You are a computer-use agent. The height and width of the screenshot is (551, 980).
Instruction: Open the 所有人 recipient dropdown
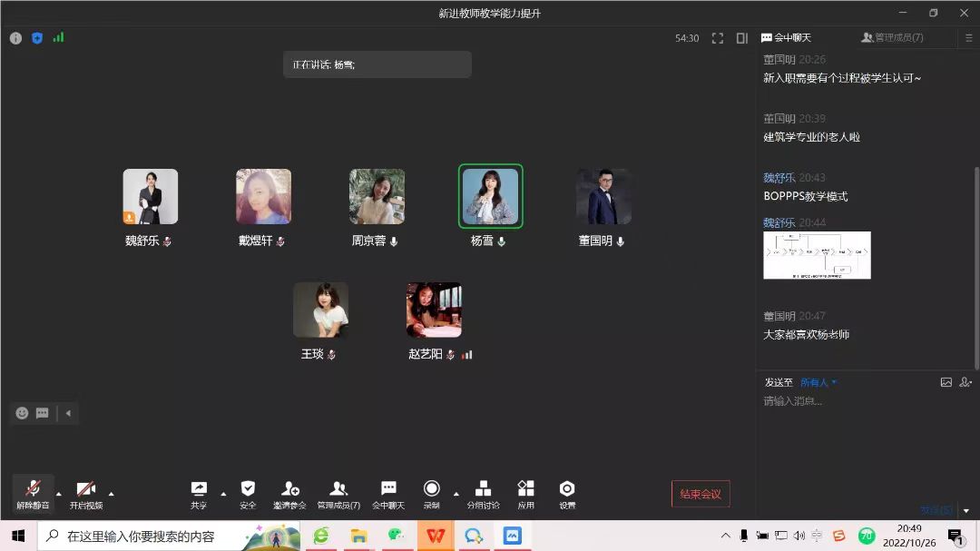click(x=818, y=382)
